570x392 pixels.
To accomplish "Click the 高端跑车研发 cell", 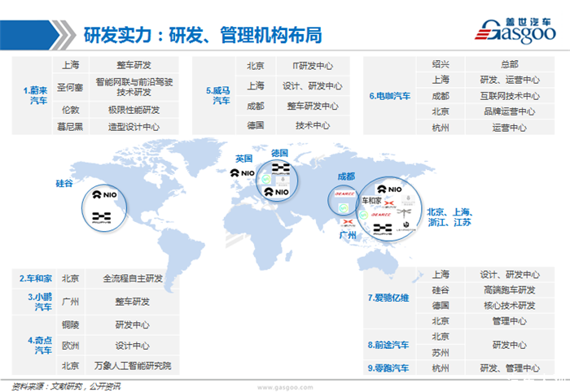I will [x=509, y=290].
